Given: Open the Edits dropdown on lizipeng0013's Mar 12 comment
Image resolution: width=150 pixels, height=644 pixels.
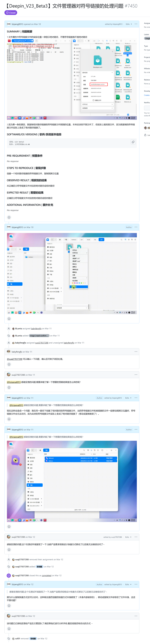Looking at the screenshot, I should (128, 584).
